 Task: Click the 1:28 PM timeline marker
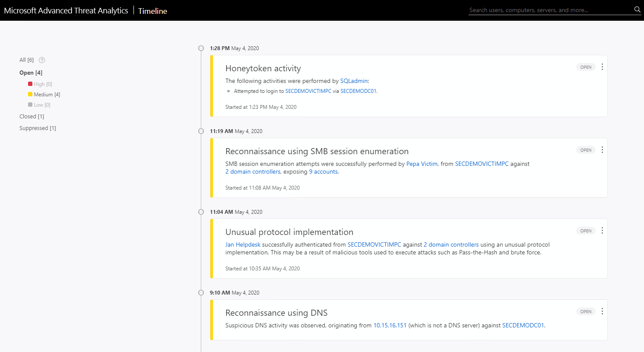point(201,48)
